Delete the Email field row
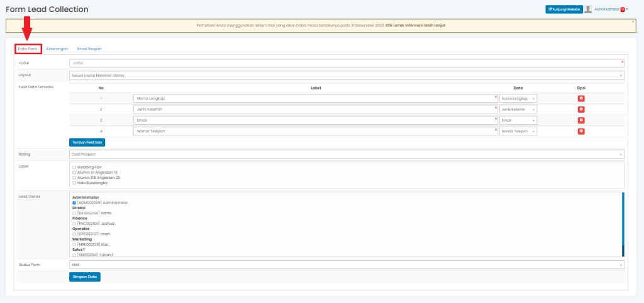The width and height of the screenshot is (644, 303). coord(581,120)
